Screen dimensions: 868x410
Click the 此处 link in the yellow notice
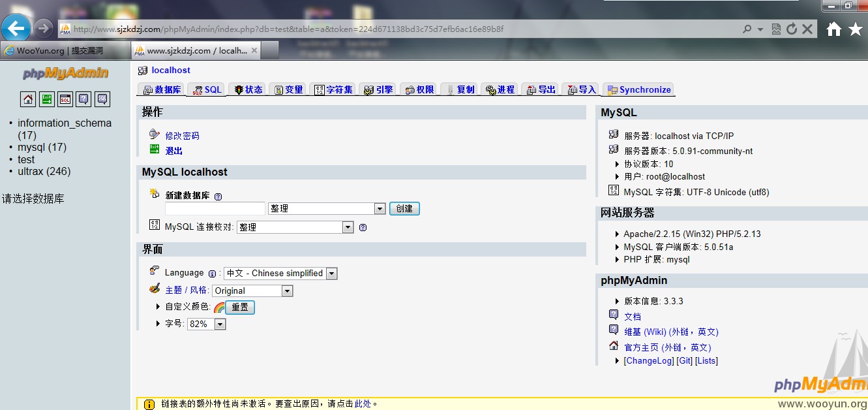pyautogui.click(x=363, y=404)
